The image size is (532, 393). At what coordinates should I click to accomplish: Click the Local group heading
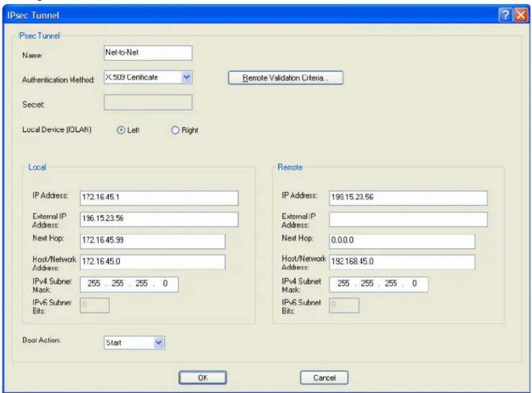pyautogui.click(x=37, y=167)
